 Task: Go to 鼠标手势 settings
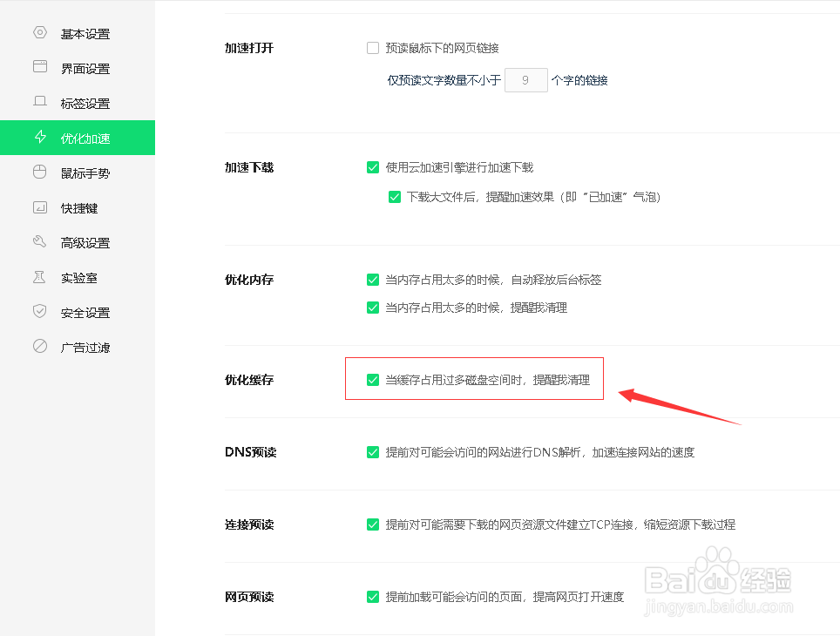[x=78, y=173]
